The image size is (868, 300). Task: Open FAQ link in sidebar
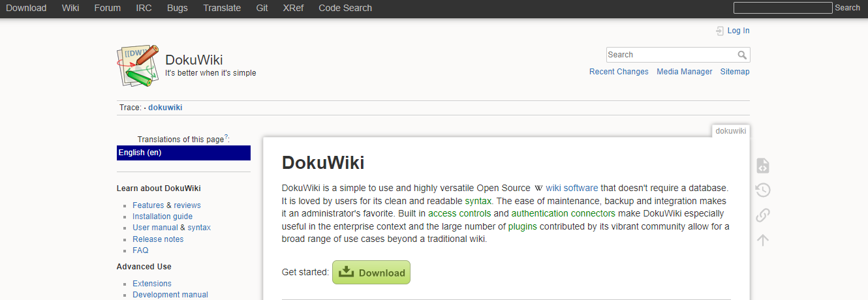[140, 250]
